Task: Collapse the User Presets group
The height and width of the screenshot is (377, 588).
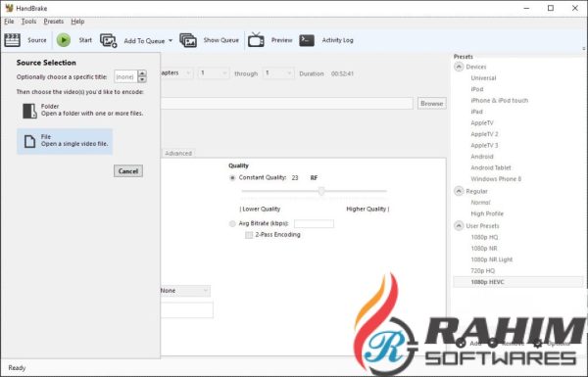Action: (459, 226)
